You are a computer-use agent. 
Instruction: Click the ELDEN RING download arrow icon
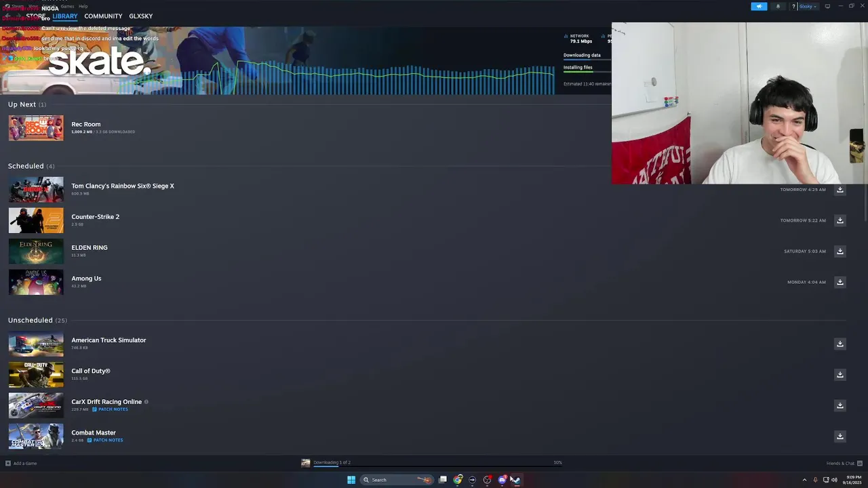click(840, 251)
